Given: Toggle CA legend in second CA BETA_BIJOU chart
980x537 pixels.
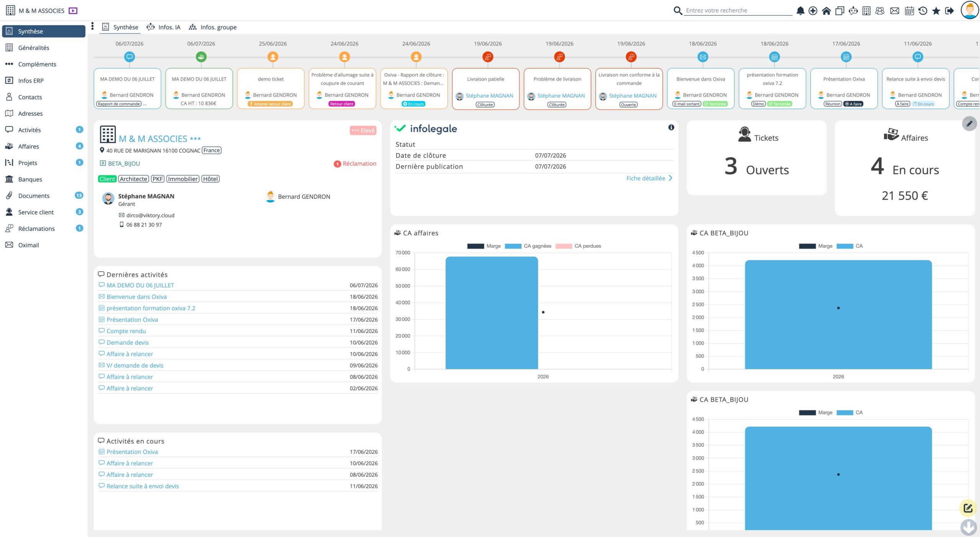Looking at the screenshot, I should 849,412.
